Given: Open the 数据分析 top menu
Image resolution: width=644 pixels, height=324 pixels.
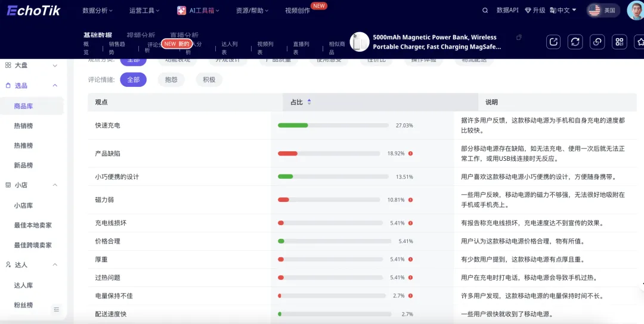Looking at the screenshot, I should point(98,10).
